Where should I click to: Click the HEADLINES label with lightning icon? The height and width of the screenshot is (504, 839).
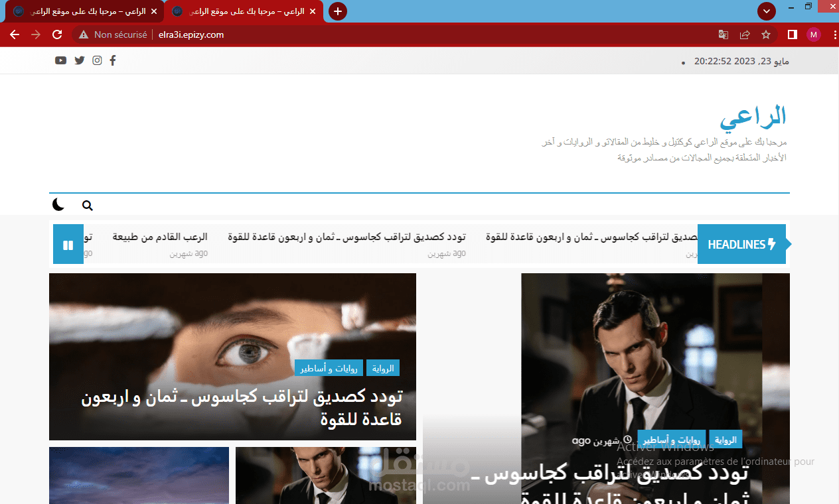click(741, 244)
